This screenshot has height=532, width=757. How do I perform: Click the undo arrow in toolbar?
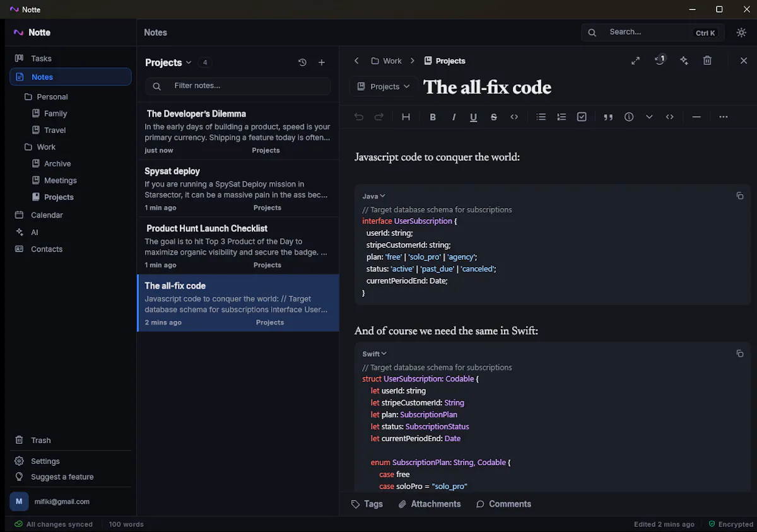coord(359,117)
